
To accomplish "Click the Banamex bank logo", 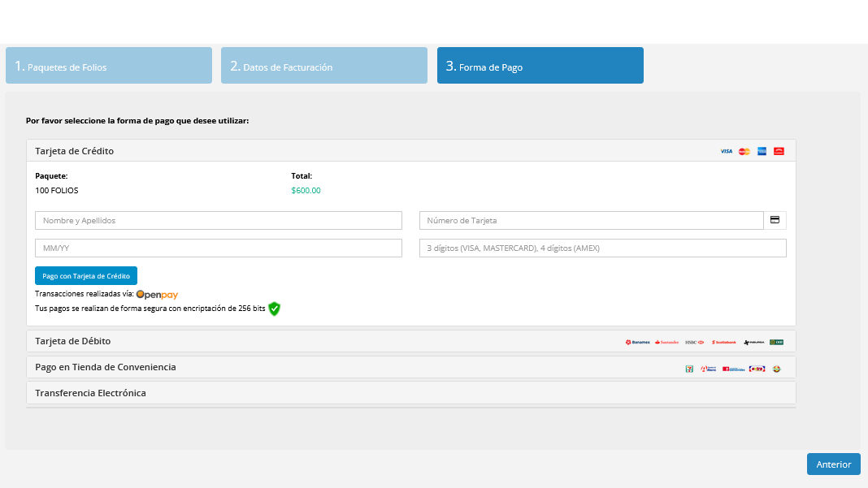I will pos(638,342).
